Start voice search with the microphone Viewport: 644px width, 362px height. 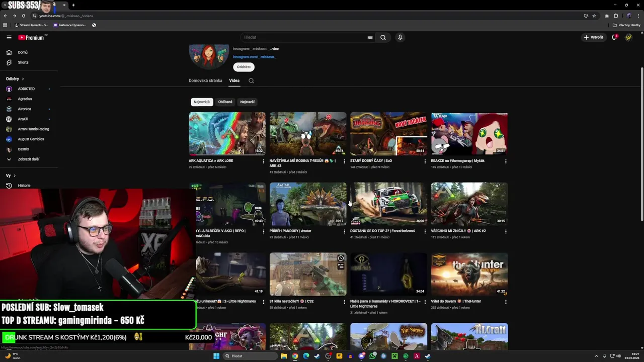click(x=400, y=37)
